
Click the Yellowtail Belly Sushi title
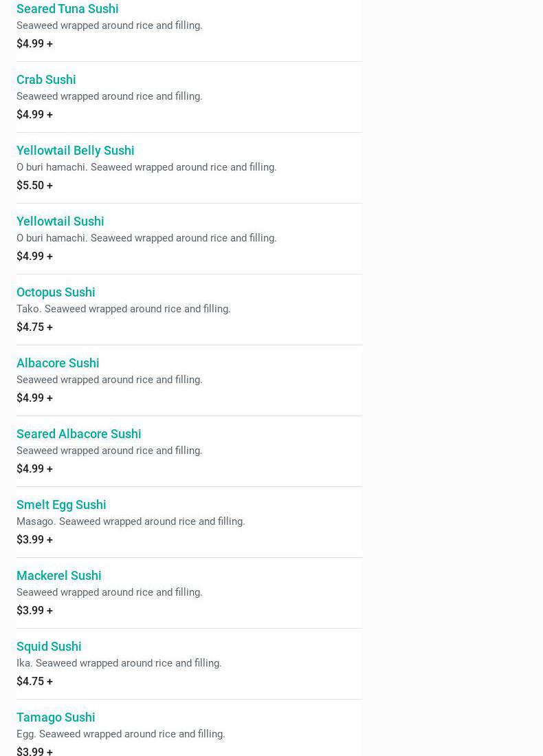(75, 151)
